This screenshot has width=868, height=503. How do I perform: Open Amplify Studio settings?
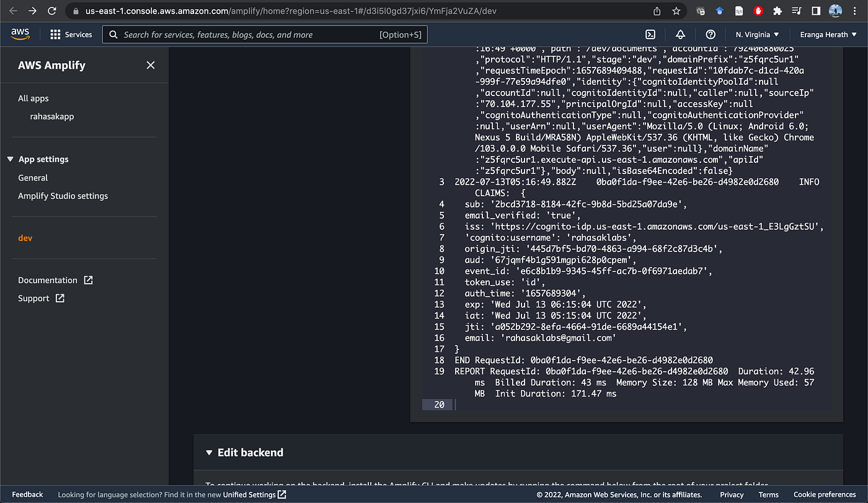(63, 196)
